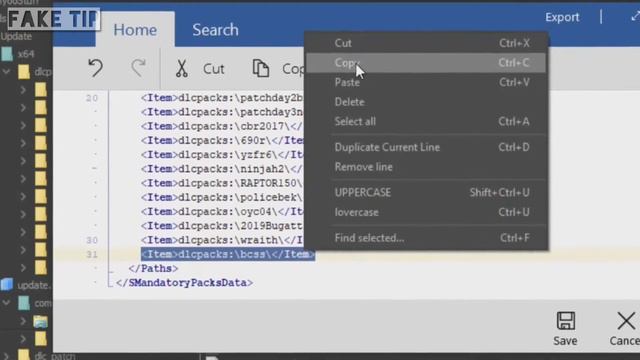The width and height of the screenshot is (640, 360).
Task: Click the line dlcpacks:\oyc04
Action: (222, 211)
